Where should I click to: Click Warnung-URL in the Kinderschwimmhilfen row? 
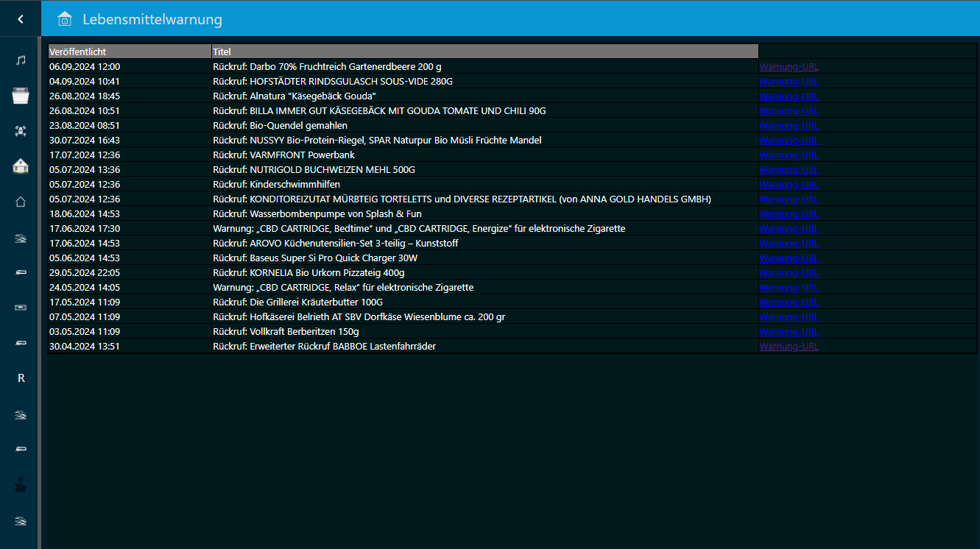[x=789, y=184]
